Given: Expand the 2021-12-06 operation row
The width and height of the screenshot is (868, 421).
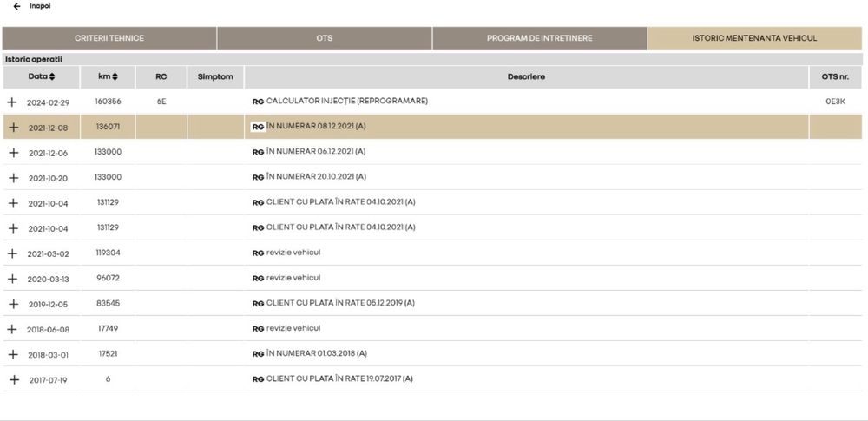Looking at the screenshot, I should 12,152.
